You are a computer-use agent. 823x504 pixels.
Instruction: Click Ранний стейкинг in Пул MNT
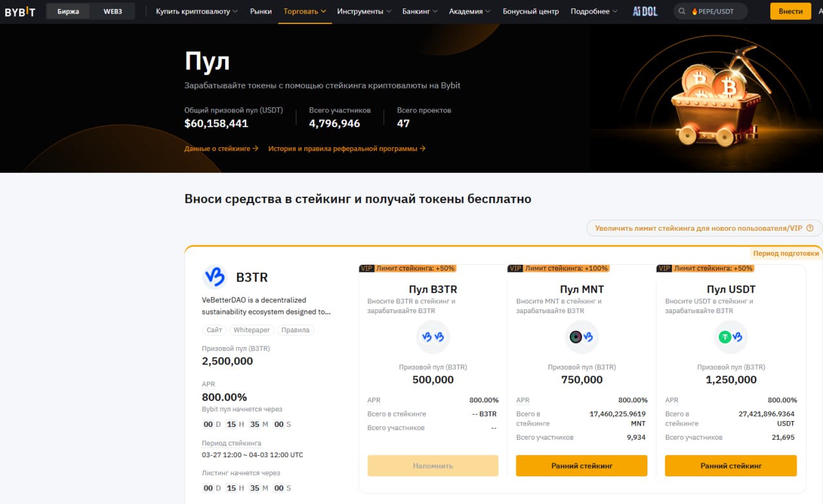click(582, 465)
